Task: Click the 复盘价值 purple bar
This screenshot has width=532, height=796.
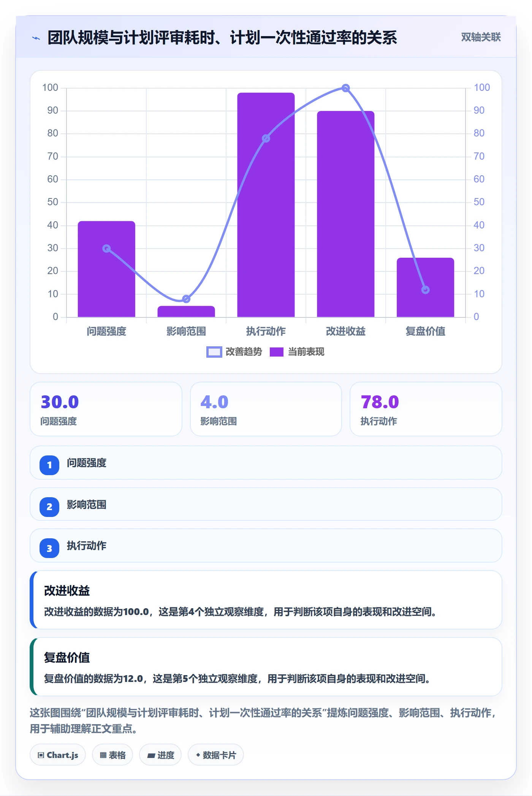Action: pyautogui.click(x=426, y=287)
